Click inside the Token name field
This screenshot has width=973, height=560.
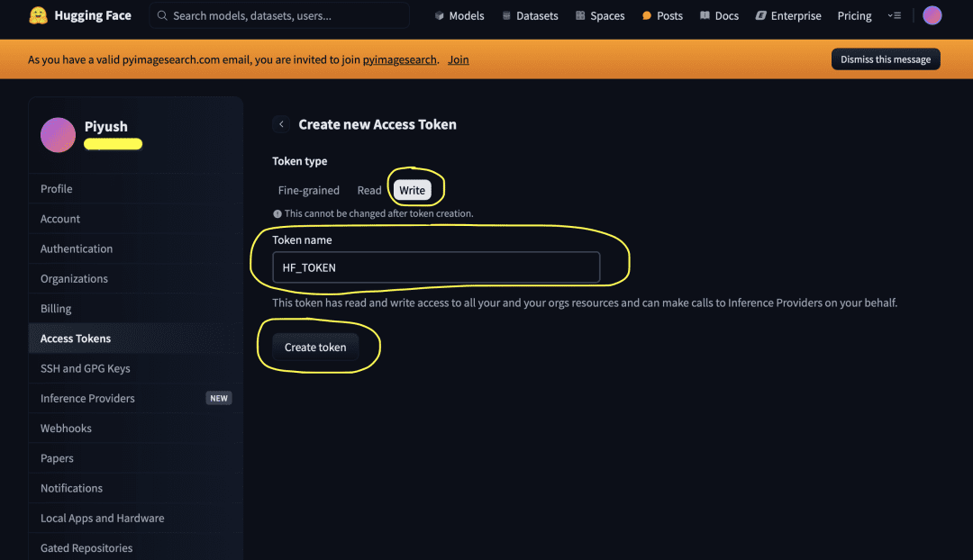click(x=436, y=266)
